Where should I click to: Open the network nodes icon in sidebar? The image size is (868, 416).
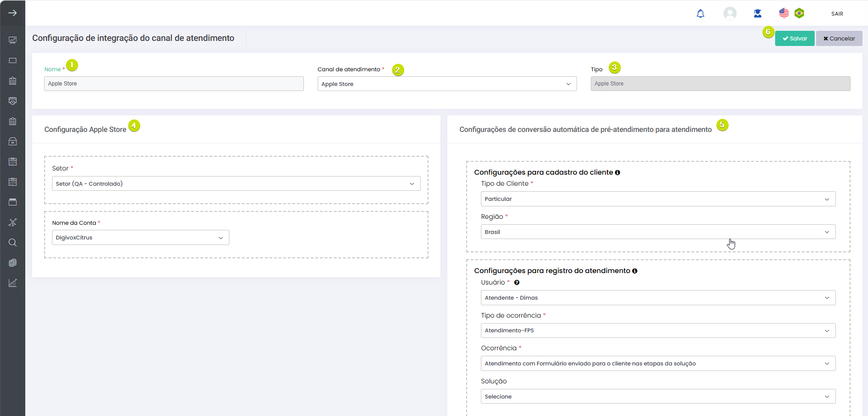(x=12, y=222)
